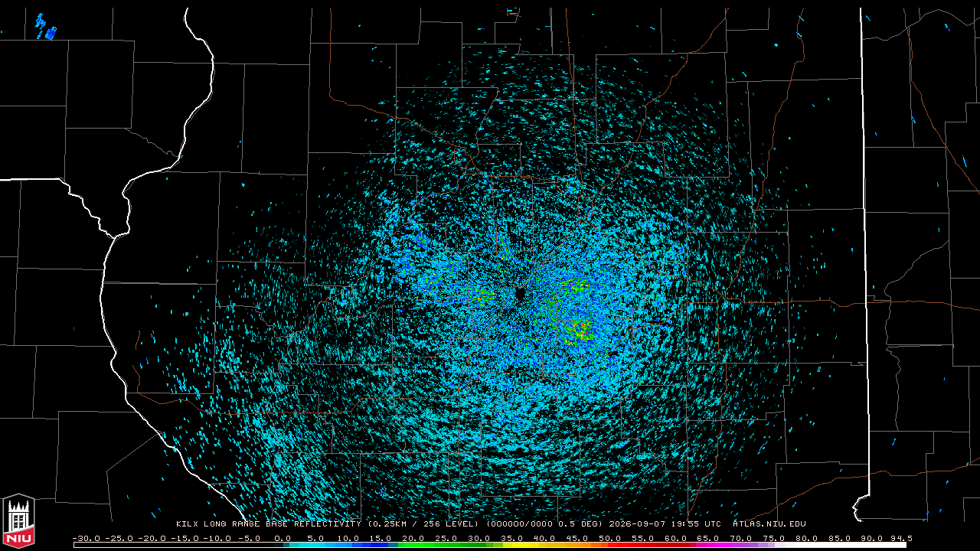Click the magenta 65.0 dBZ color bar segment

pos(708,545)
